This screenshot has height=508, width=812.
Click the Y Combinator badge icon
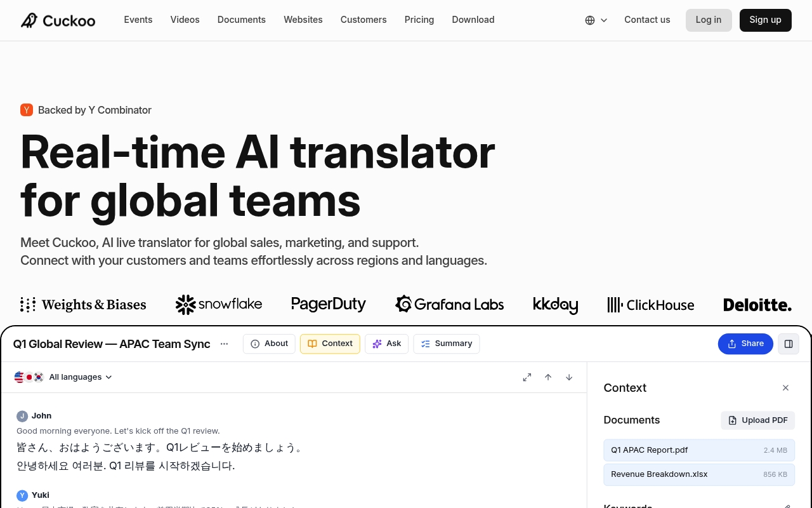click(27, 110)
